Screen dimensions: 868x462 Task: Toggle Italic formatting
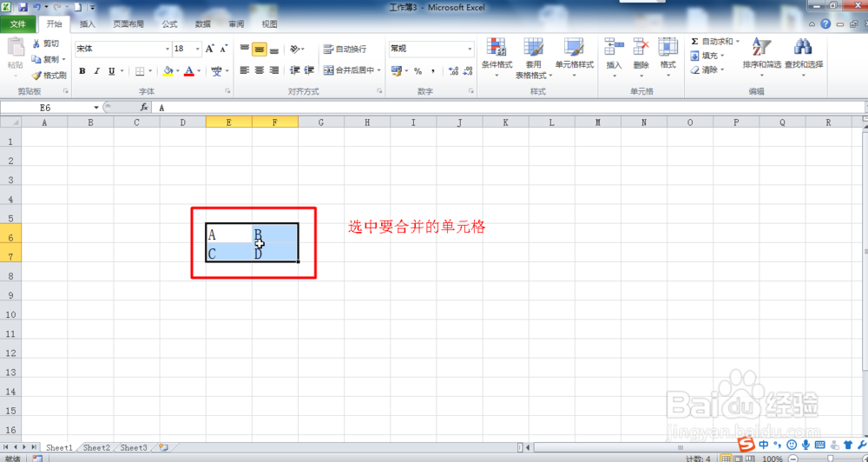(x=97, y=71)
